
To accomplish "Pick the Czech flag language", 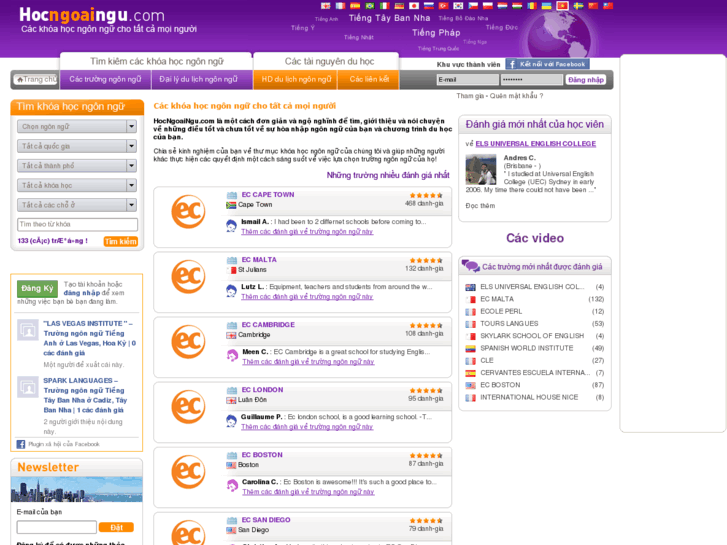I will [x=473, y=6].
